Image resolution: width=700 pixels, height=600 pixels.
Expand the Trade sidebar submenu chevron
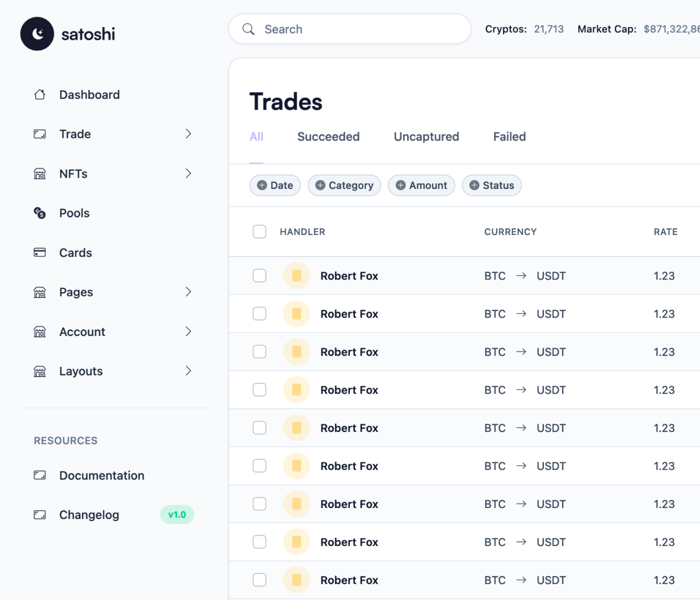[188, 134]
